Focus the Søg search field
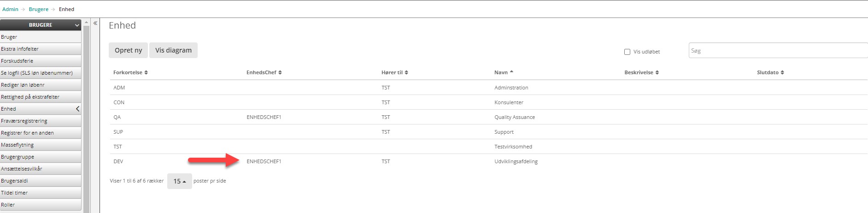Viewport: 868px width, 213px height. point(778,51)
